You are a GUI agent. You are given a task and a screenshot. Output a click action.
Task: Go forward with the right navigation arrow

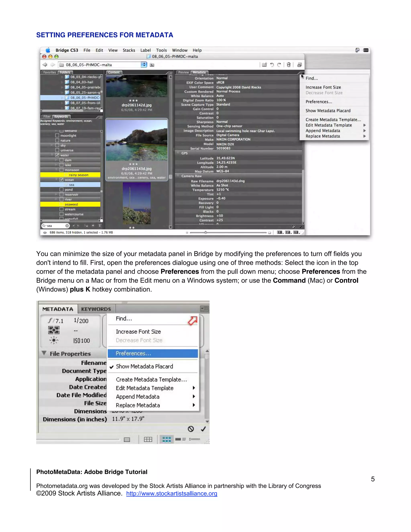(x=53, y=65)
